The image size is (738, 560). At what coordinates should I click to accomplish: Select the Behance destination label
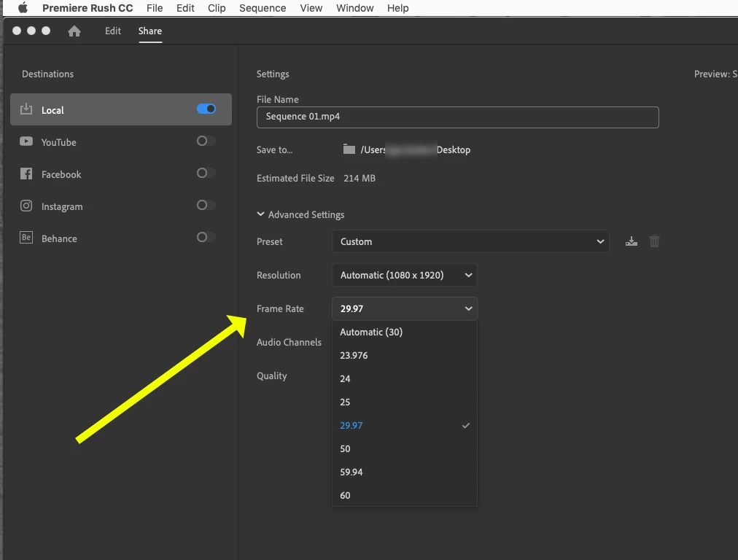59,238
